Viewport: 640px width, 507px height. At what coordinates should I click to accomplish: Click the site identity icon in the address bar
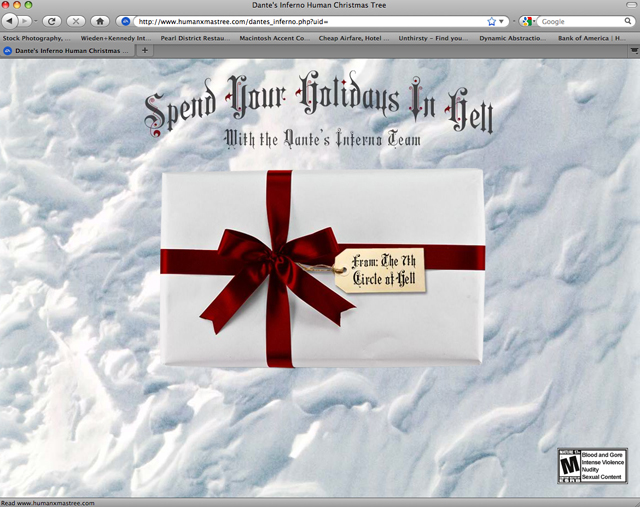click(x=126, y=21)
